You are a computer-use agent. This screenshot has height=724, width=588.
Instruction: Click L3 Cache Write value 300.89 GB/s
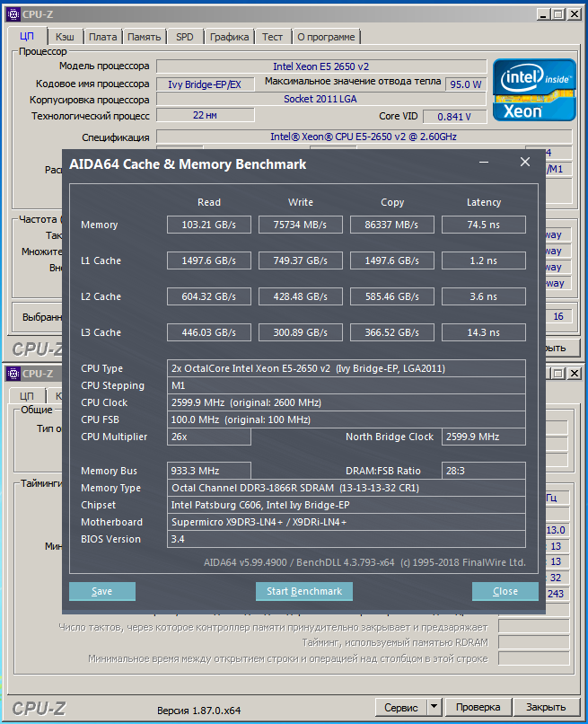pos(300,332)
